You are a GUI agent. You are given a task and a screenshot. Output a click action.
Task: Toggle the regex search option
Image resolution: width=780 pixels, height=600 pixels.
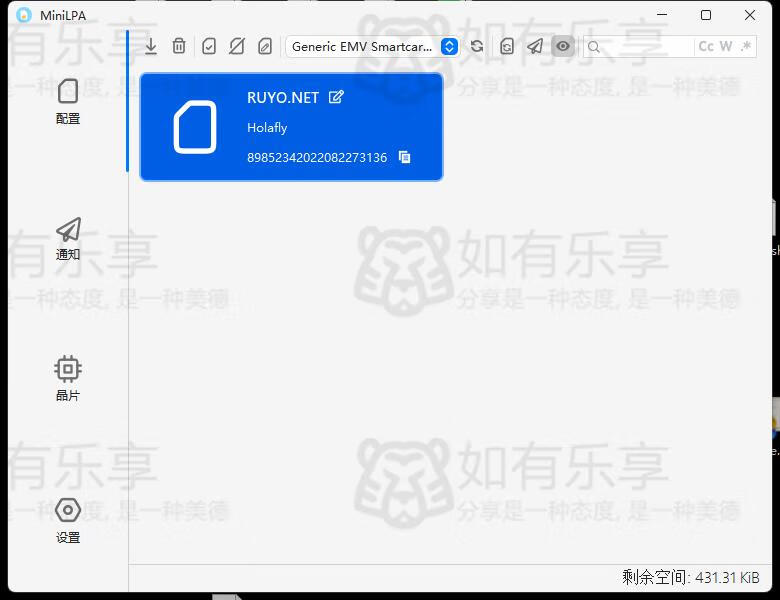[746, 46]
